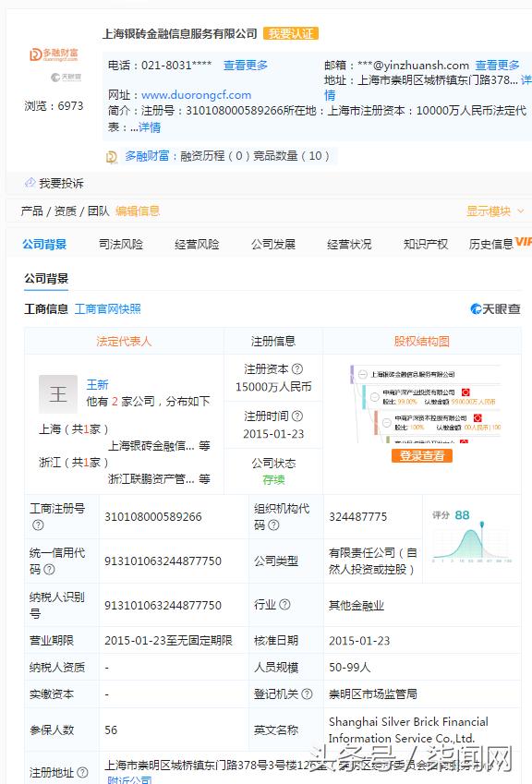532x784 pixels.
Task: Click registered capital 15000万人民币
Action: 273,387
